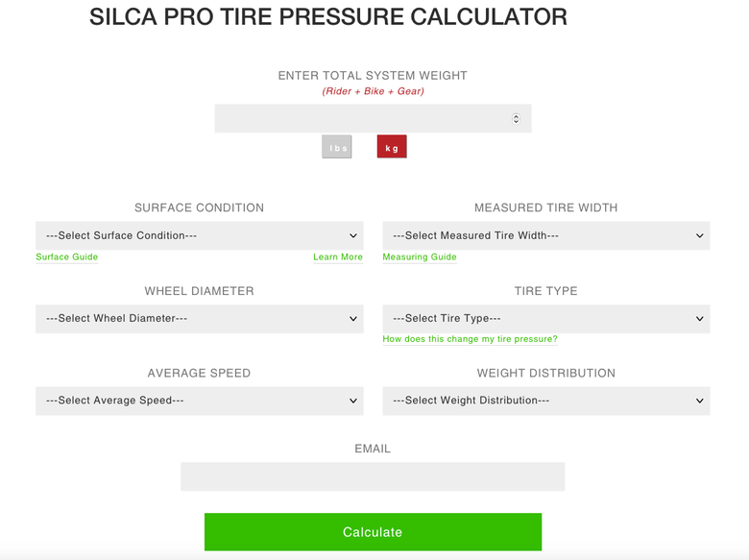Viewport: 749px width, 560px height.
Task: Open the Average Speed dropdown
Action: pos(200,401)
